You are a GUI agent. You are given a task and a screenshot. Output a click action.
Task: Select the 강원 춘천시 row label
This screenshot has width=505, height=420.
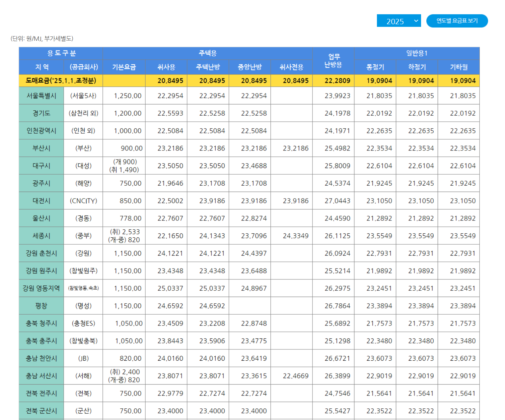41,253
